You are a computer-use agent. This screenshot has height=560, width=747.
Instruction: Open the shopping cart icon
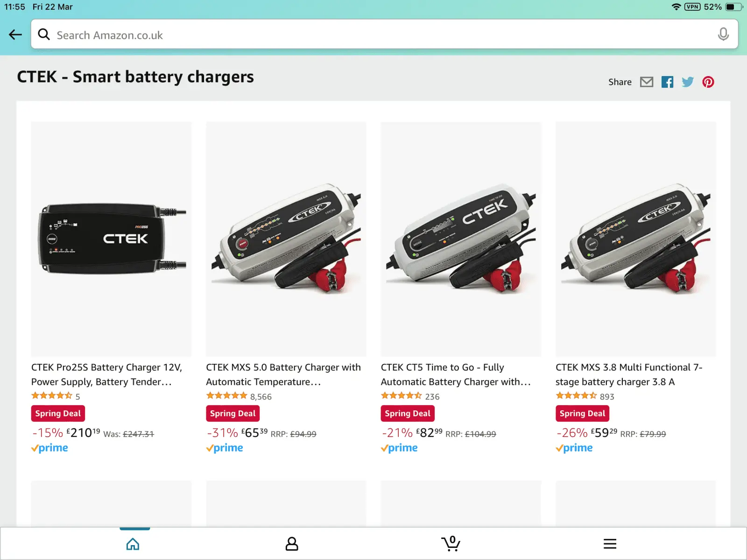point(451,543)
